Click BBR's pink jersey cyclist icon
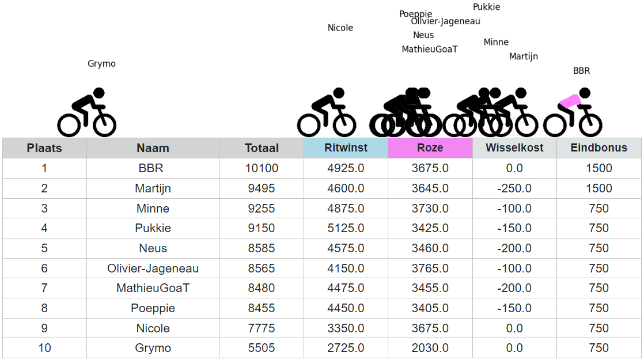Screen dimensions: 644x360 [573, 112]
